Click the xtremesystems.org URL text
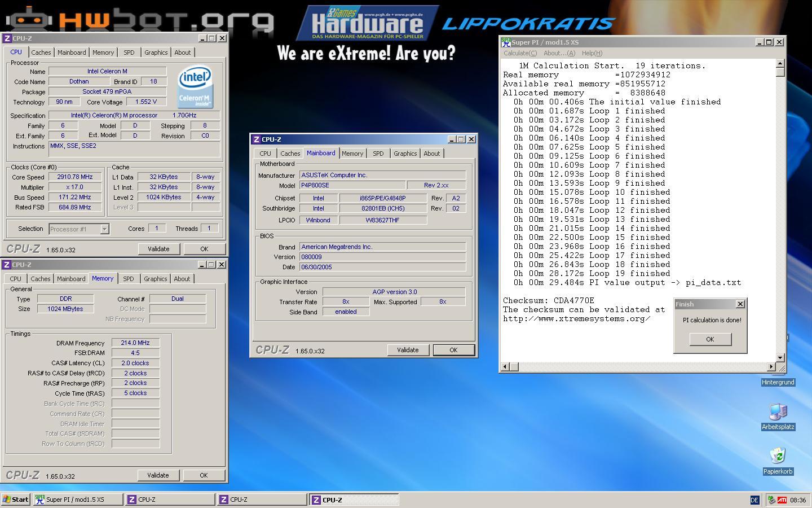 click(x=577, y=318)
